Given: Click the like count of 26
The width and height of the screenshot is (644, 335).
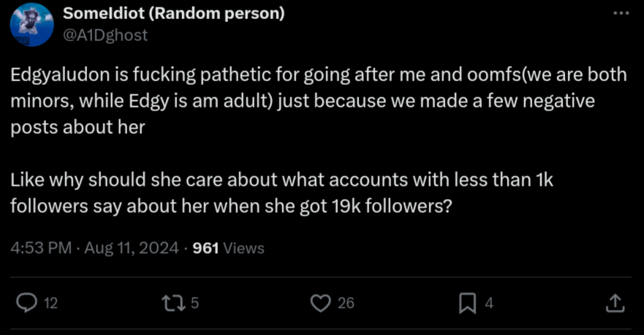Looking at the screenshot, I should tap(346, 303).
